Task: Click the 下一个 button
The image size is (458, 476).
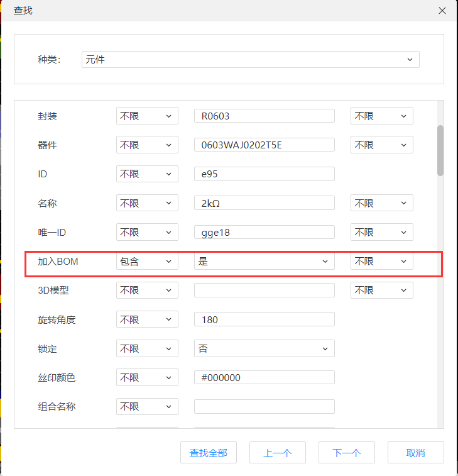Action: pyautogui.click(x=346, y=453)
